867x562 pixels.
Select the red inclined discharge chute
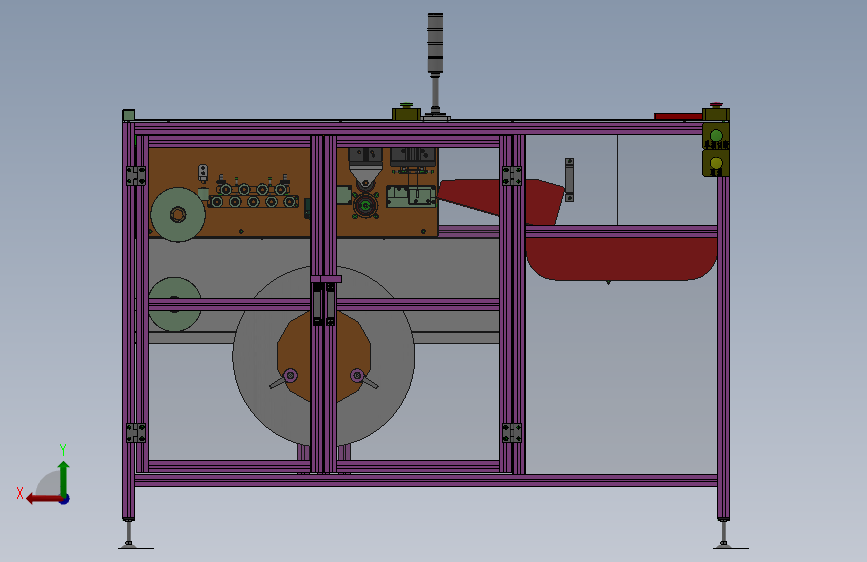[x=501, y=201]
